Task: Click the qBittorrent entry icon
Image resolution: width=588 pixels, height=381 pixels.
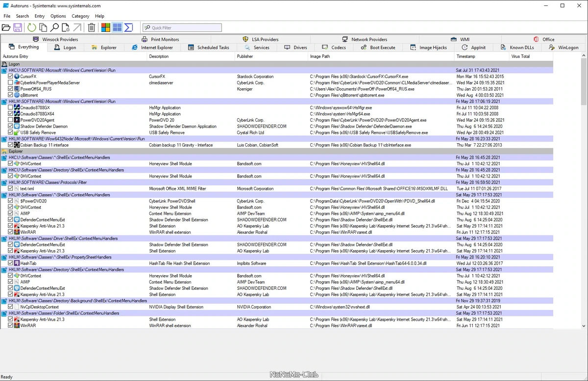Action: click(x=17, y=95)
